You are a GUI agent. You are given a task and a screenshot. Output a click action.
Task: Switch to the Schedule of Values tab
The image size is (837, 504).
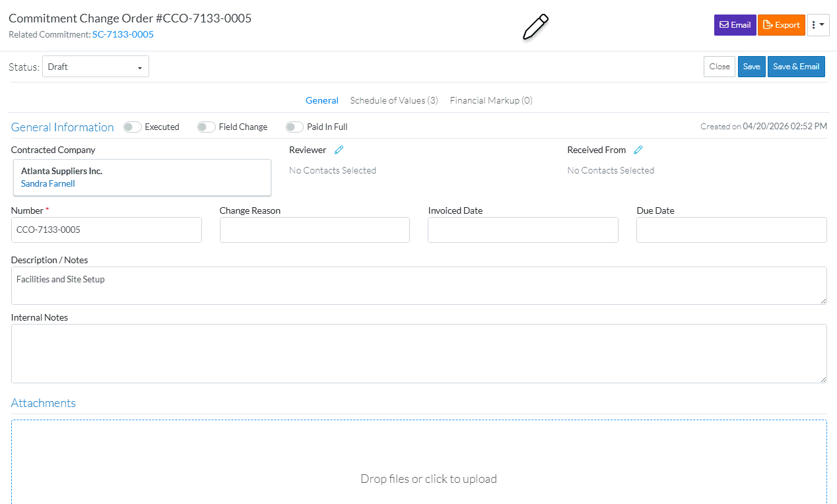(394, 100)
